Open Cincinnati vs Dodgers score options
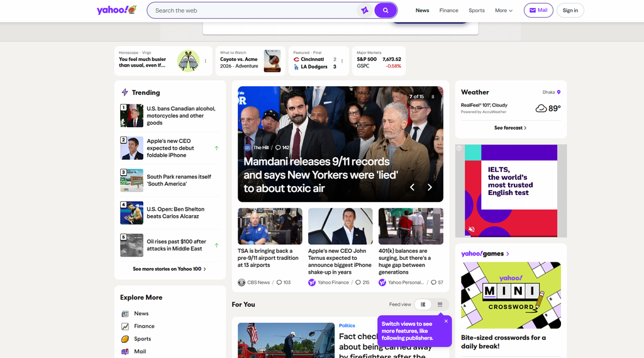 (341, 61)
